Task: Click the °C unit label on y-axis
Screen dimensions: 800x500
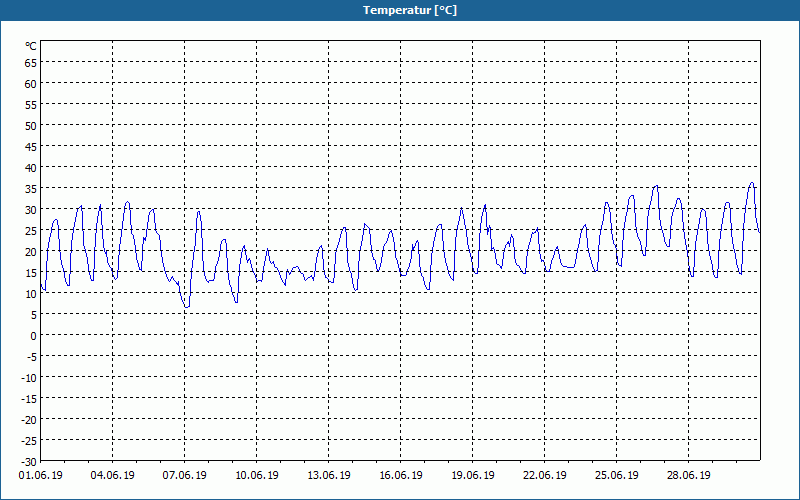Action: tap(31, 46)
